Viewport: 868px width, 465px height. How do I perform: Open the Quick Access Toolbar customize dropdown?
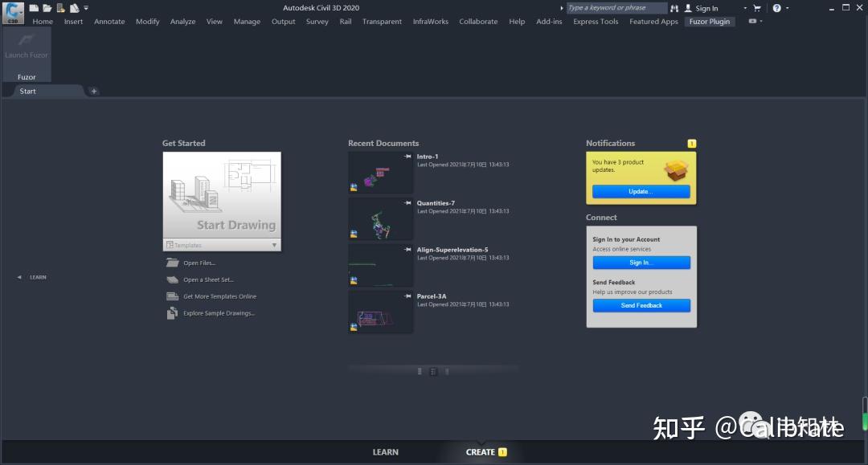85,7
